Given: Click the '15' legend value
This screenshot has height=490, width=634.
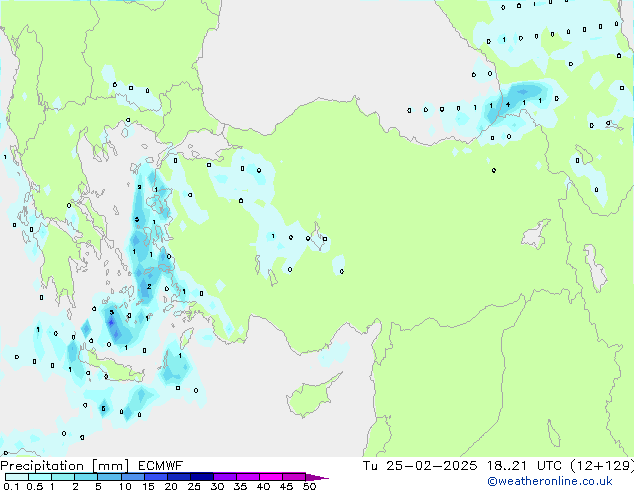Looking at the screenshot, I should pyautogui.click(x=148, y=486).
